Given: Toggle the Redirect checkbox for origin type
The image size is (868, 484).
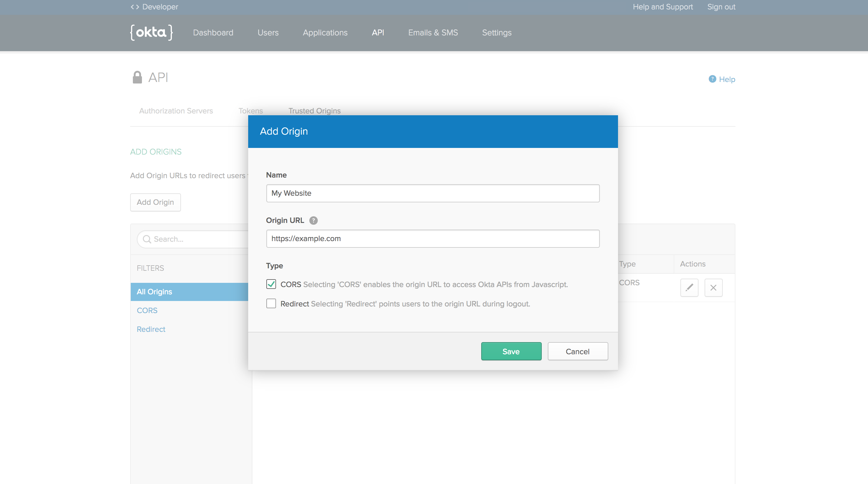Looking at the screenshot, I should pos(271,303).
